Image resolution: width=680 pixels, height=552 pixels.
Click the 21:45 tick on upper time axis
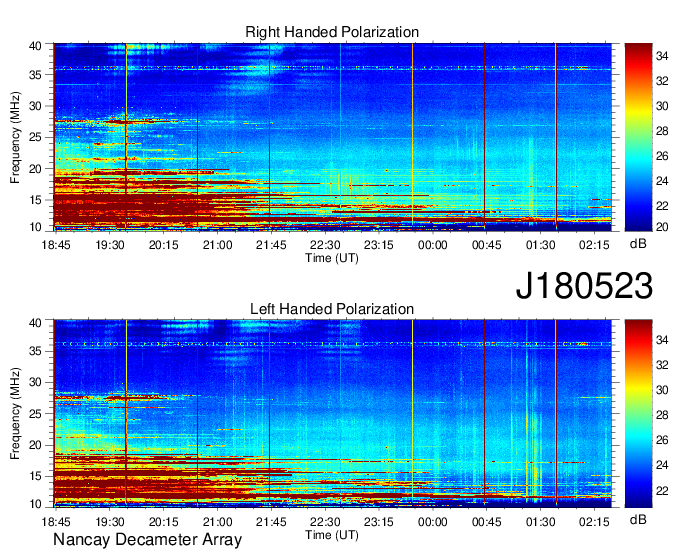(x=271, y=245)
